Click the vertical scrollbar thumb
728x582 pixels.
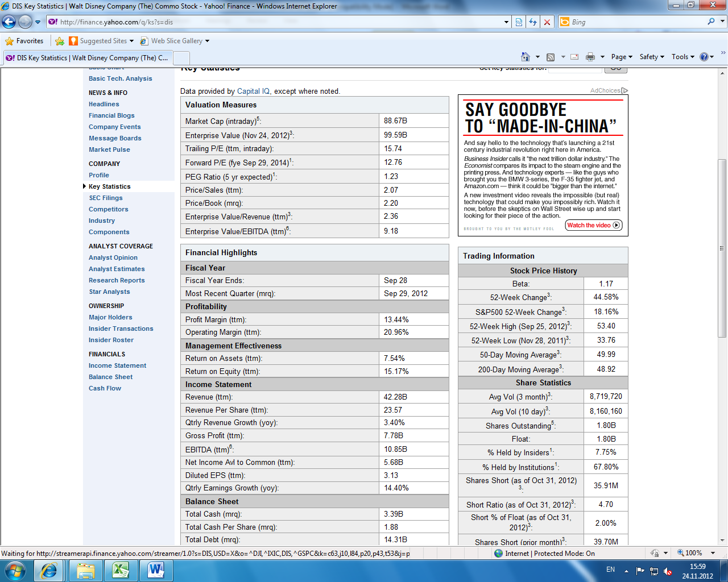722,248
